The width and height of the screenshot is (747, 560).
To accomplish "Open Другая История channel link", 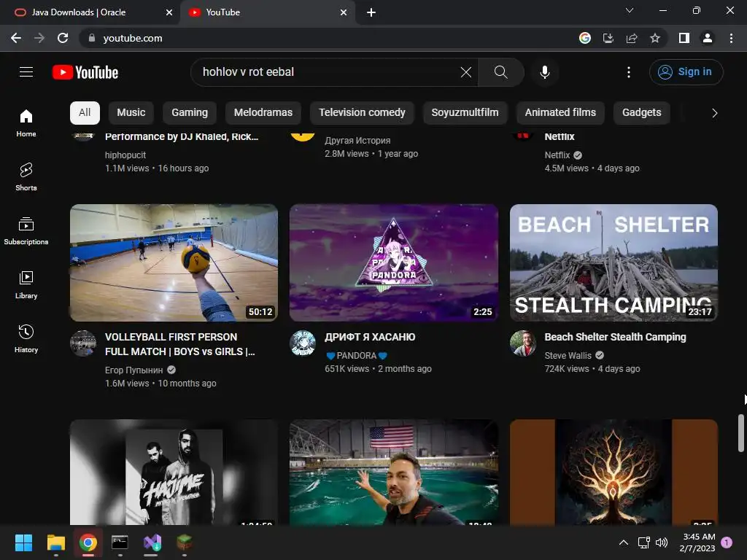I will 357,141.
